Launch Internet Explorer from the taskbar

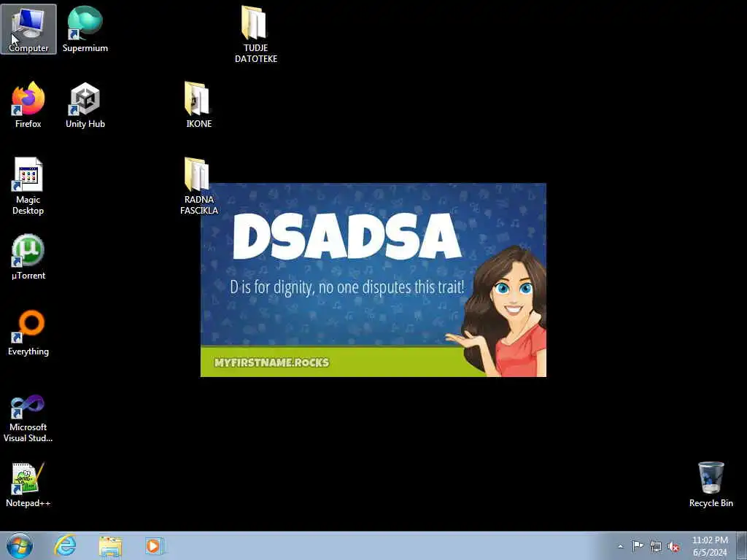click(x=65, y=545)
